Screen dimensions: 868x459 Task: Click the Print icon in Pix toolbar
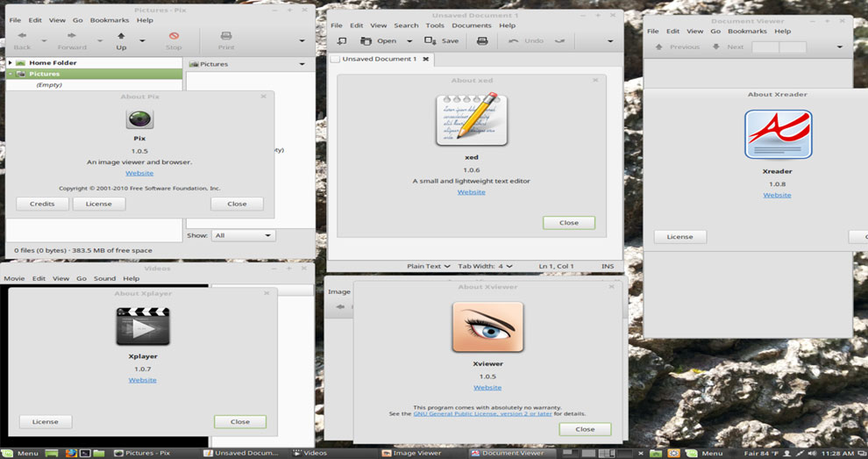pyautogui.click(x=226, y=36)
